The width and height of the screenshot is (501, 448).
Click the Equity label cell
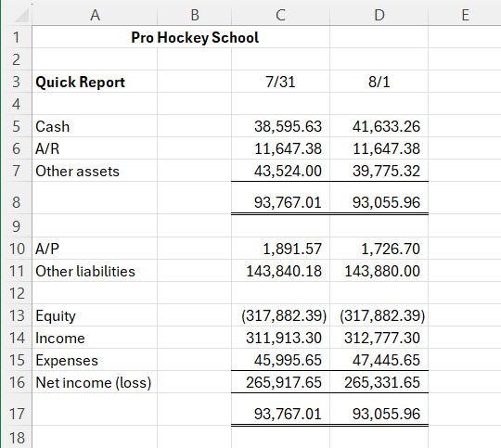95,315
